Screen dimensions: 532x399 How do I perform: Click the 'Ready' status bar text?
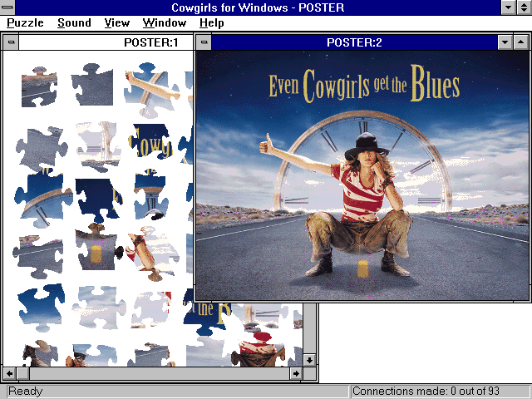pyautogui.click(x=26, y=392)
